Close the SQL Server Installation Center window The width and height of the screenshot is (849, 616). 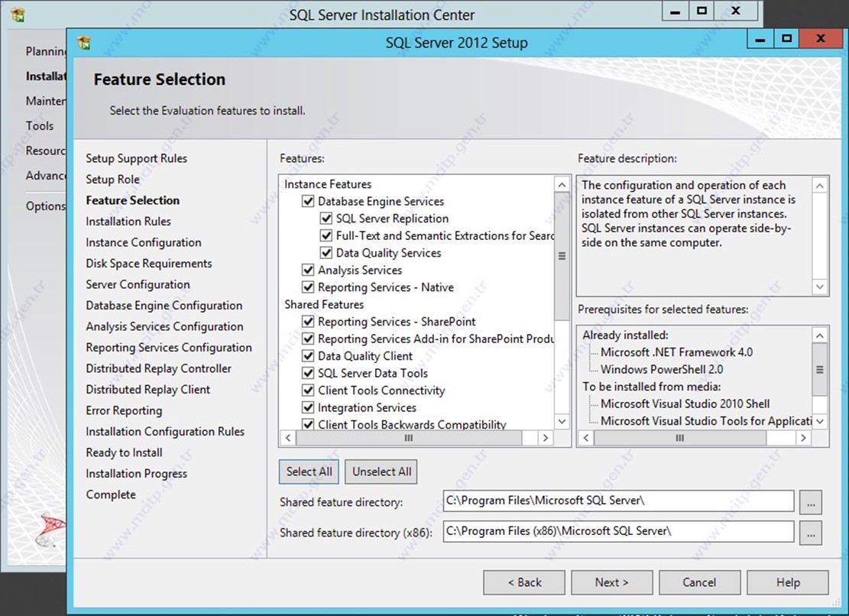(736, 11)
